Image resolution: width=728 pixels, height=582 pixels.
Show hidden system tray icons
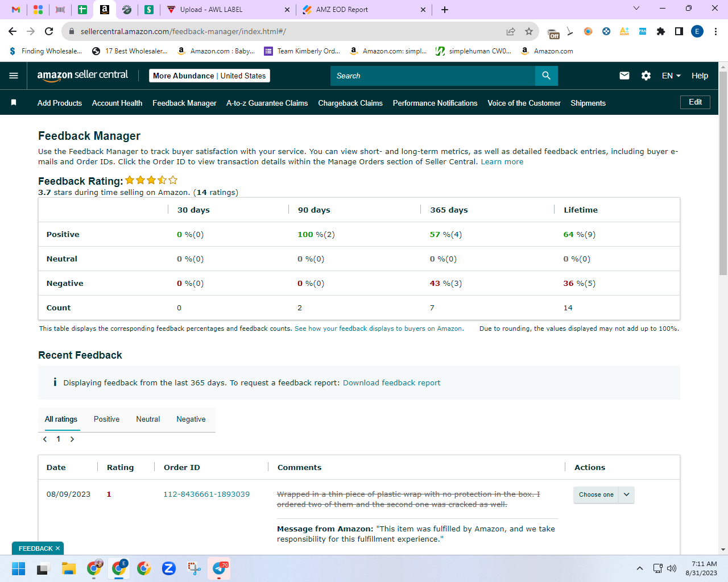[x=640, y=568]
